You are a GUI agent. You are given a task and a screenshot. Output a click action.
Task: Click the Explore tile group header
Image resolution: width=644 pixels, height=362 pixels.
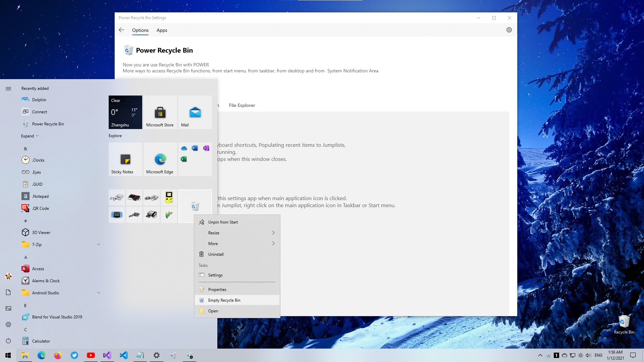pos(115,136)
